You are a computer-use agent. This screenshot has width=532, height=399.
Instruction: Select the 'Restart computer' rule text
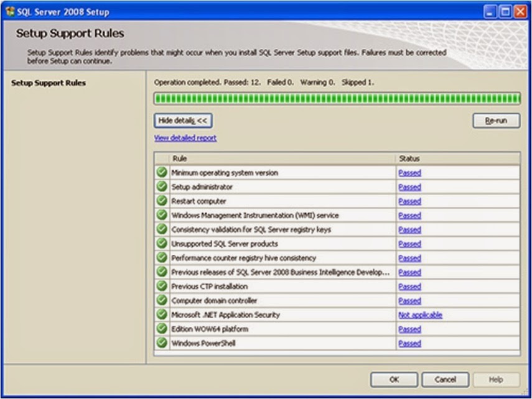pyautogui.click(x=198, y=201)
